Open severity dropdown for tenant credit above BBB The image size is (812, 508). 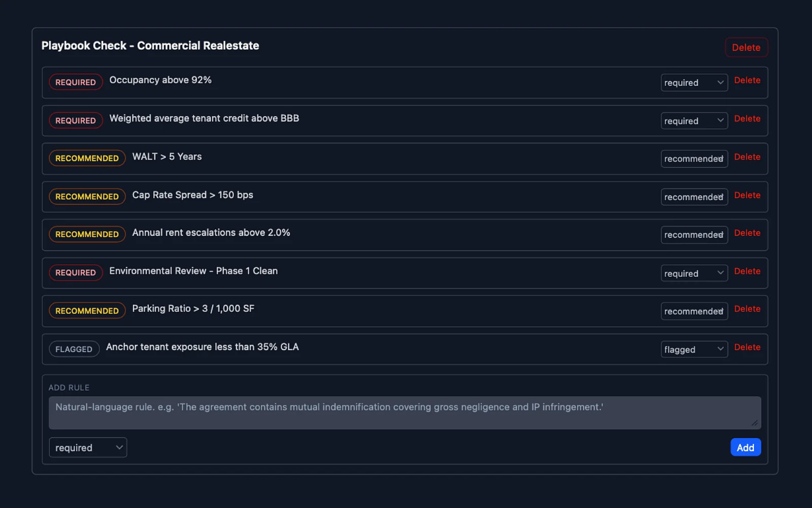pyautogui.click(x=694, y=121)
